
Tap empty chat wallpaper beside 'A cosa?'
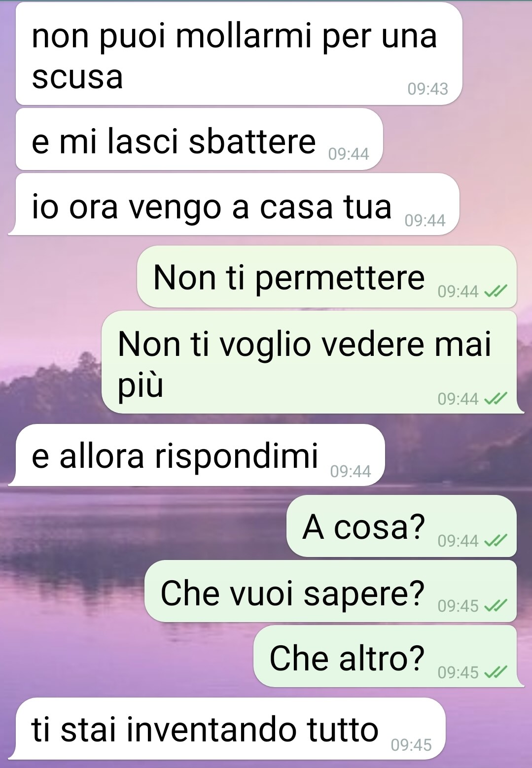(143, 526)
